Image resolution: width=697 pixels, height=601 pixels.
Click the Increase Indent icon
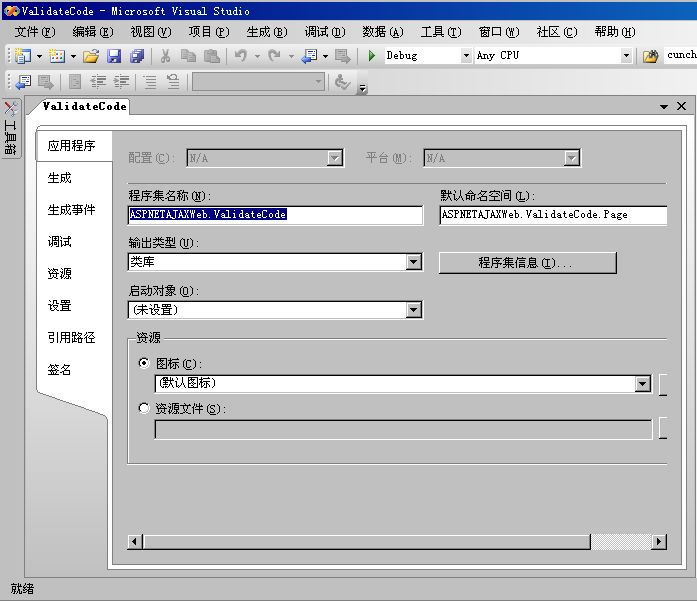[x=121, y=82]
